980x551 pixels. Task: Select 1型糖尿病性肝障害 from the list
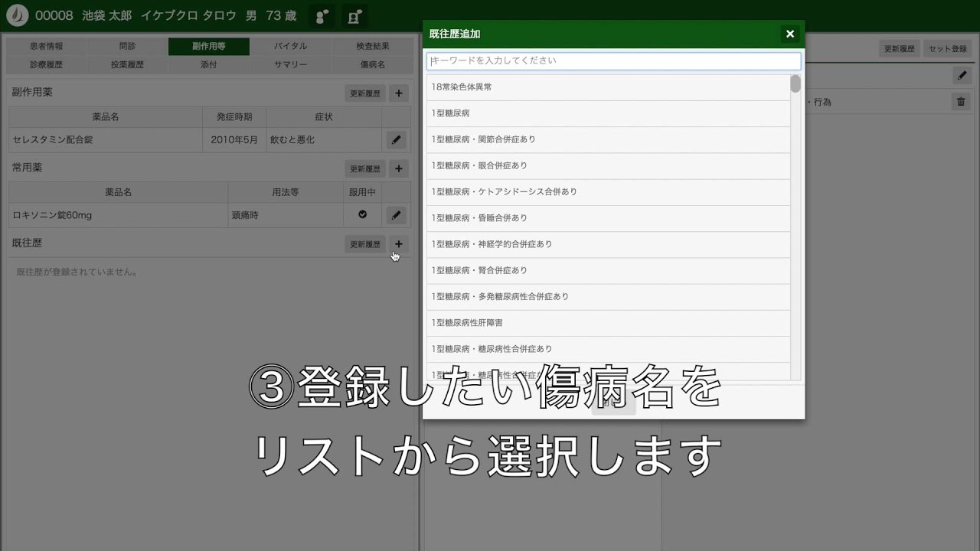coord(609,323)
